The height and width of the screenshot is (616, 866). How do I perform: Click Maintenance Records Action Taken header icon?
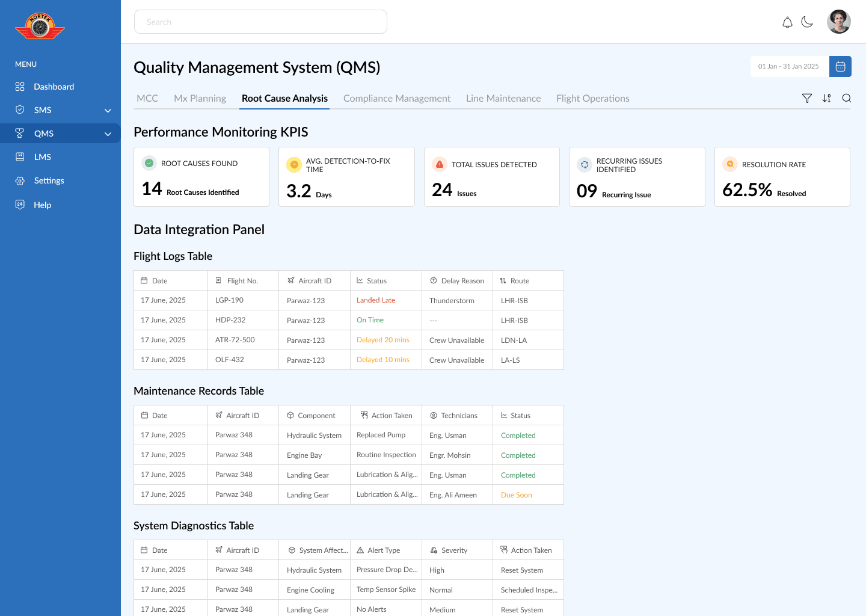[364, 415]
